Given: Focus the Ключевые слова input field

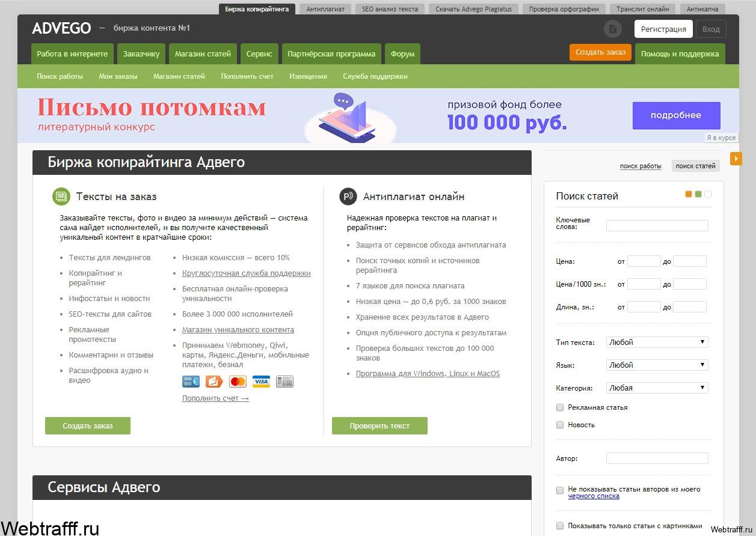Looking at the screenshot, I should (x=657, y=226).
